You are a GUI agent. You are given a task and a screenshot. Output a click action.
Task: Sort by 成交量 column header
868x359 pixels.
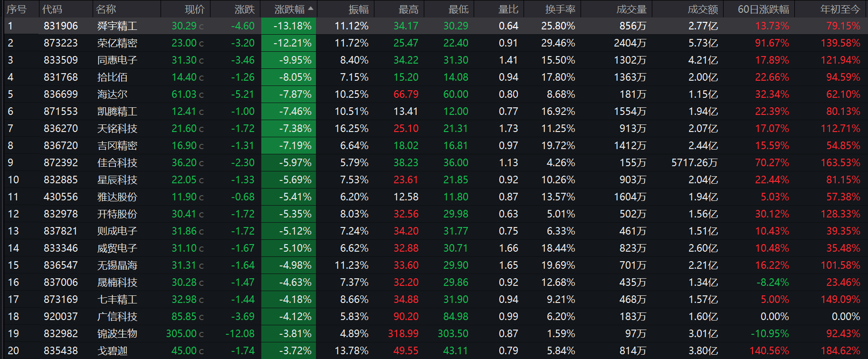[x=631, y=9]
